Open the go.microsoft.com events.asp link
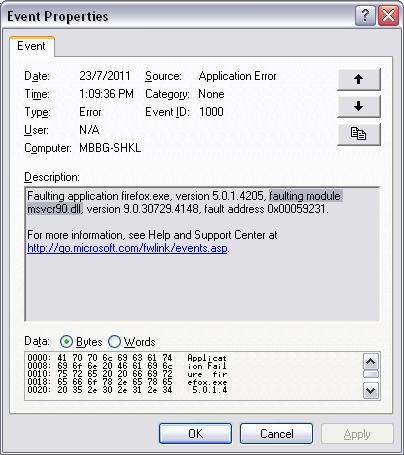Screen dimensions: 404x455 click(127, 248)
